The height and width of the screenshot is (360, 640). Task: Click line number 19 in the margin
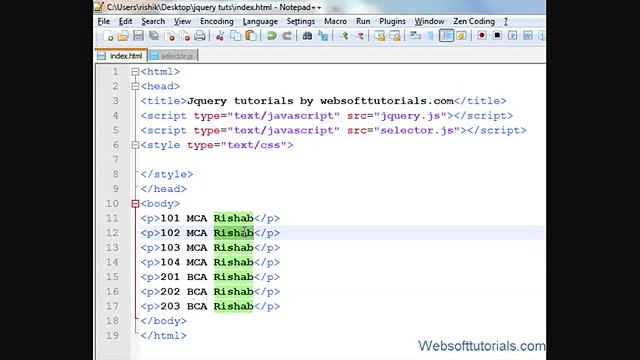[112, 336]
